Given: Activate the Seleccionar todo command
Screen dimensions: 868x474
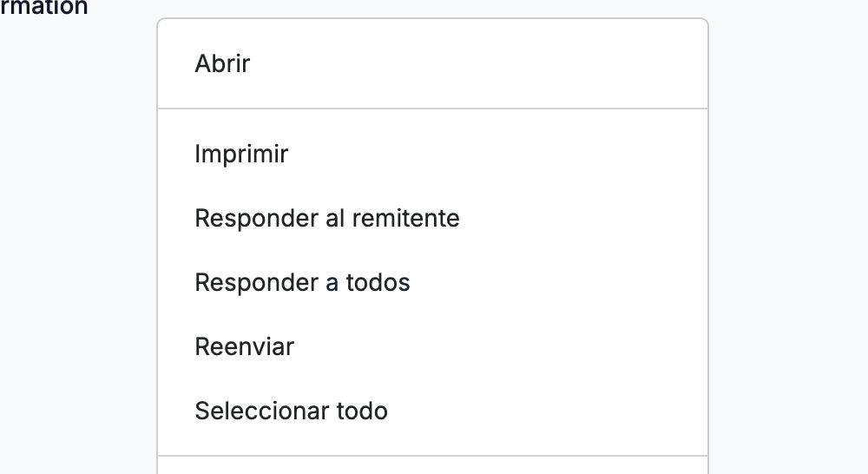Looking at the screenshot, I should [x=432, y=411].
